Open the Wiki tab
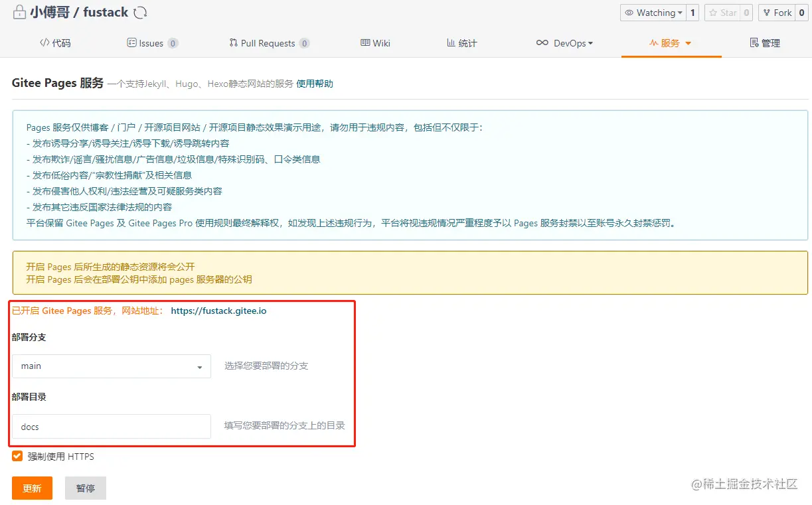The image size is (812, 505). 375,43
